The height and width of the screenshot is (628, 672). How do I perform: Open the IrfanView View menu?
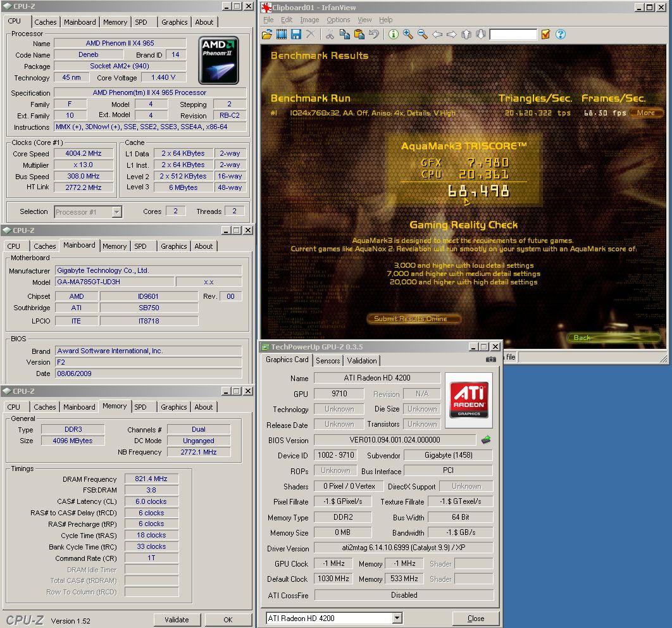point(364,20)
